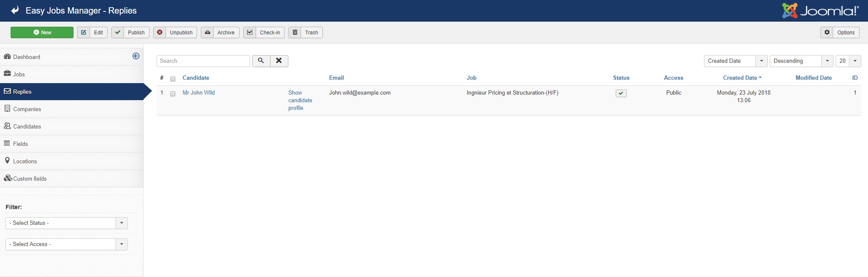Toggle the select-all checkbox in table header
This screenshot has height=277, width=868.
click(x=173, y=79)
